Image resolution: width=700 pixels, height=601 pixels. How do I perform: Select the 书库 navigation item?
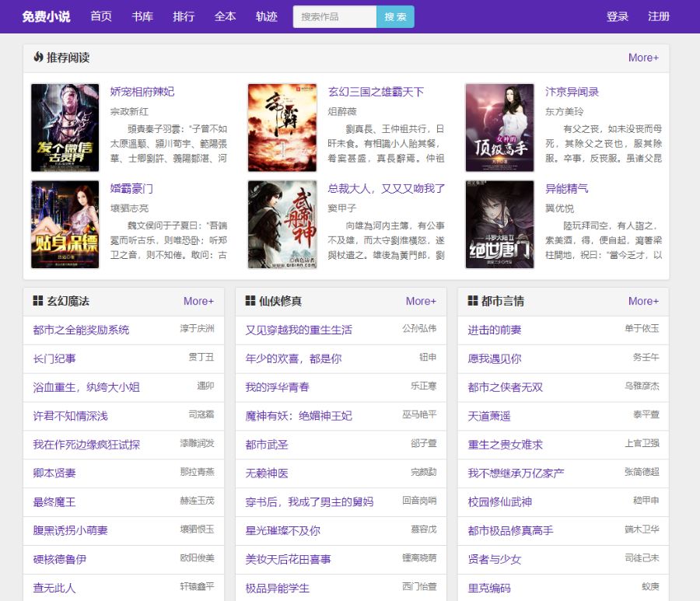[142, 16]
